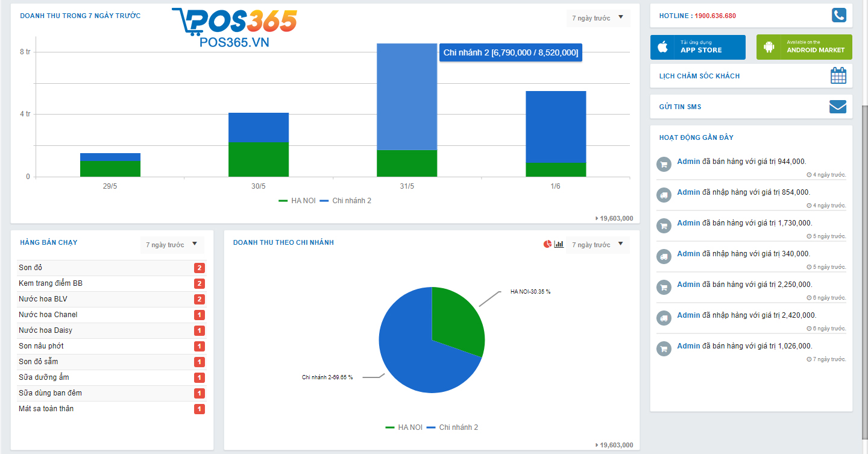The width and height of the screenshot is (868, 454).
Task: Click the 19,603,000 total under pie chart
Action: point(614,445)
